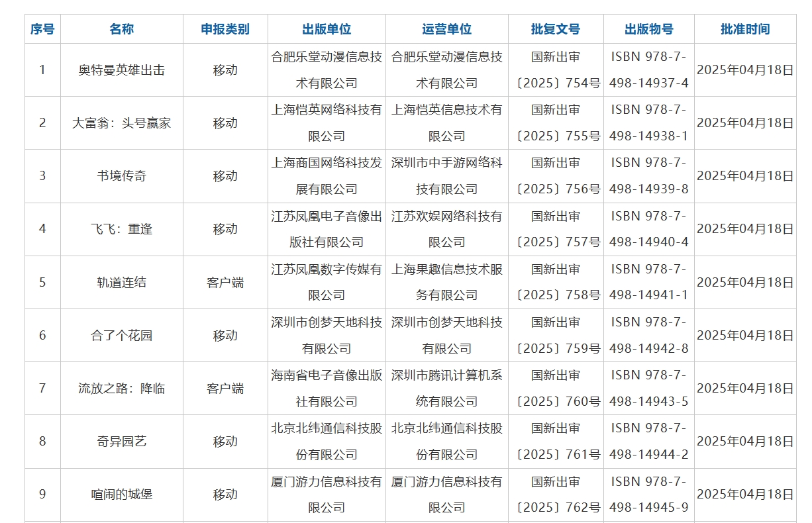Click approval number 国新出审〔2025〕754号
The height and width of the screenshot is (523, 812).
[x=556, y=70]
